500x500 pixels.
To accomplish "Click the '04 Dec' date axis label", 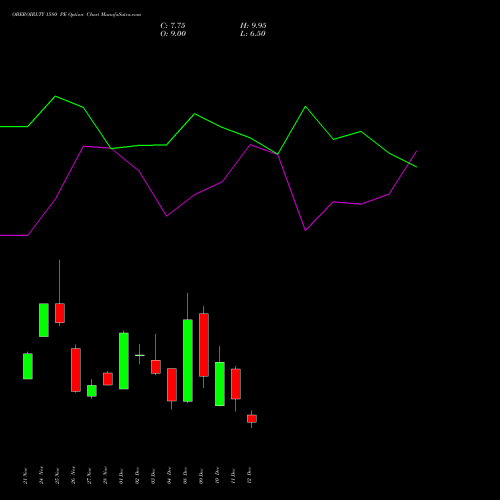I will (x=169, y=476).
